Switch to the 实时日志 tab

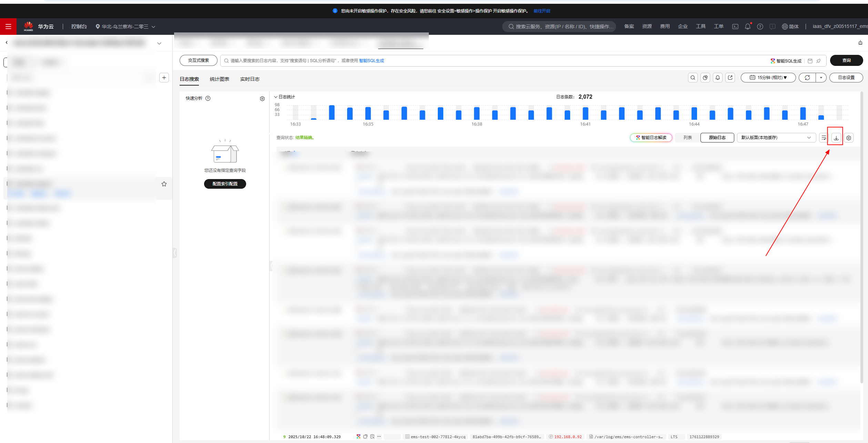click(250, 79)
